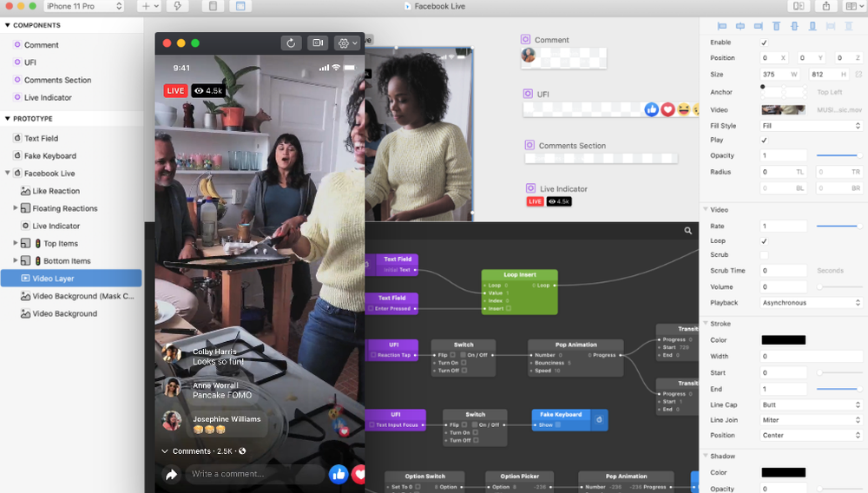Click the lightning bolt interaction icon
Screen dimensions: 868x493
178,6
